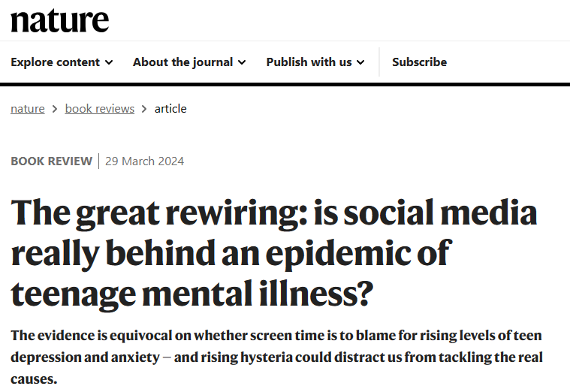The image size is (570, 392).
Task: Click the chevron beside Explore content
Action: click(x=109, y=62)
